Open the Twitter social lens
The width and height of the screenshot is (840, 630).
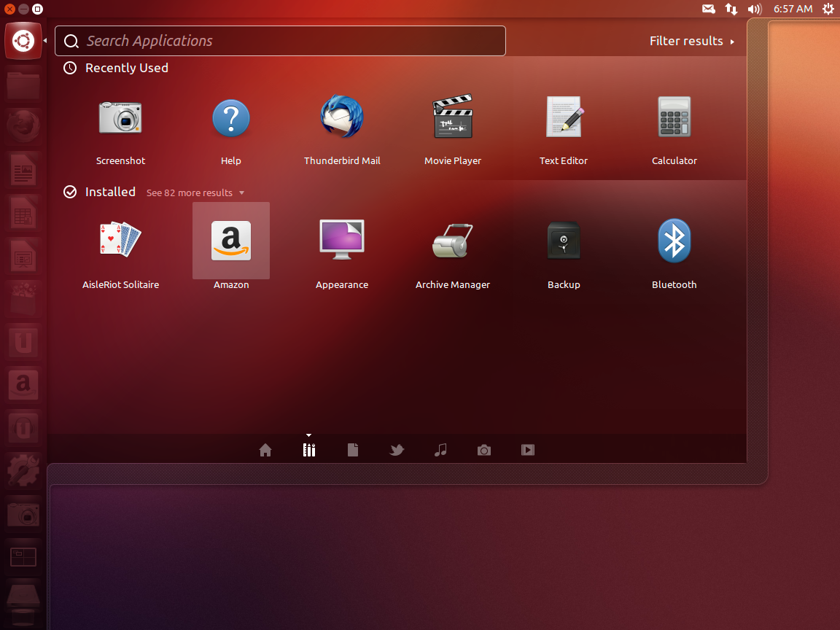[397, 450]
